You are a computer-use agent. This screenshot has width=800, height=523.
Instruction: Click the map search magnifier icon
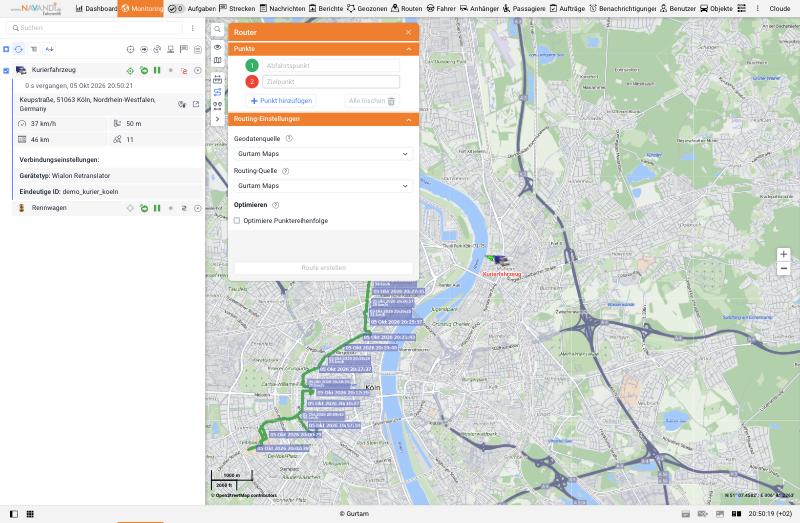click(x=217, y=30)
